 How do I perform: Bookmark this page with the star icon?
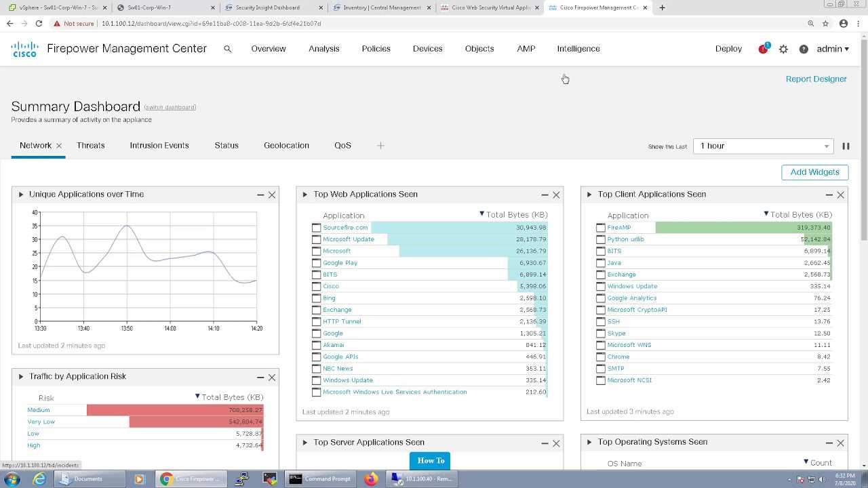click(x=825, y=23)
